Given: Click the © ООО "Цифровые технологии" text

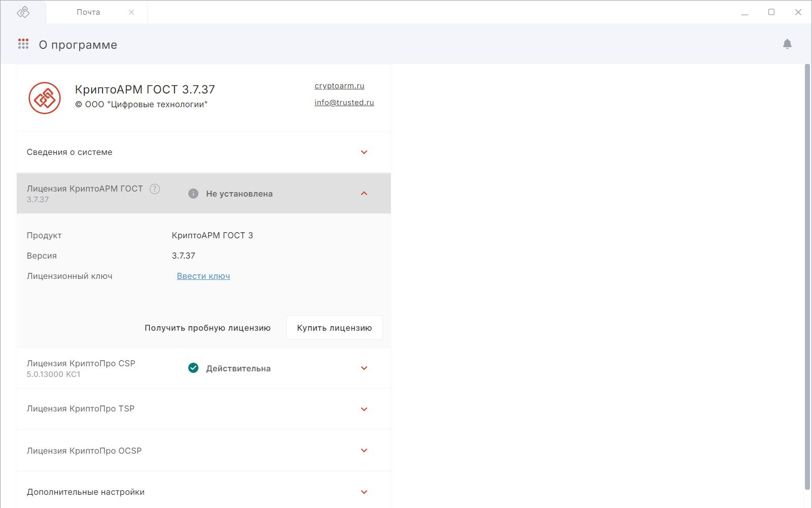Looking at the screenshot, I should pos(141,105).
